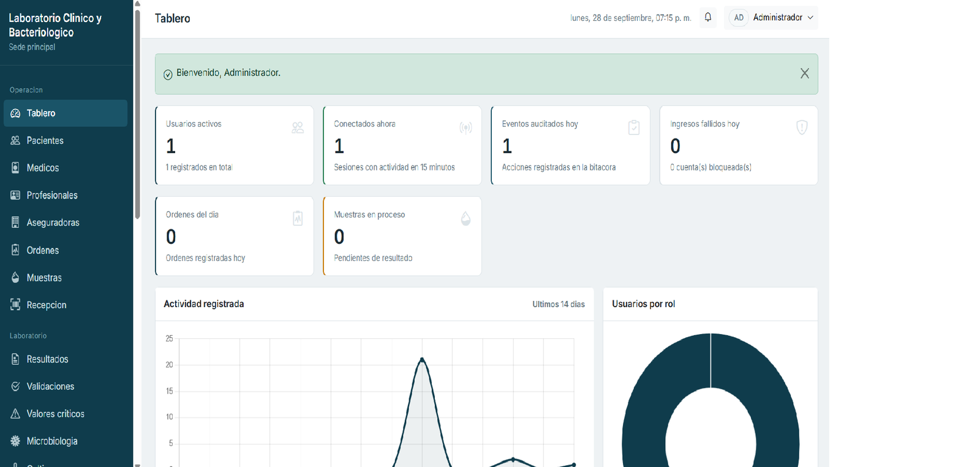980x467 pixels.
Task: Click the sidebar vertical scrollbar thumb
Action: [138, 113]
